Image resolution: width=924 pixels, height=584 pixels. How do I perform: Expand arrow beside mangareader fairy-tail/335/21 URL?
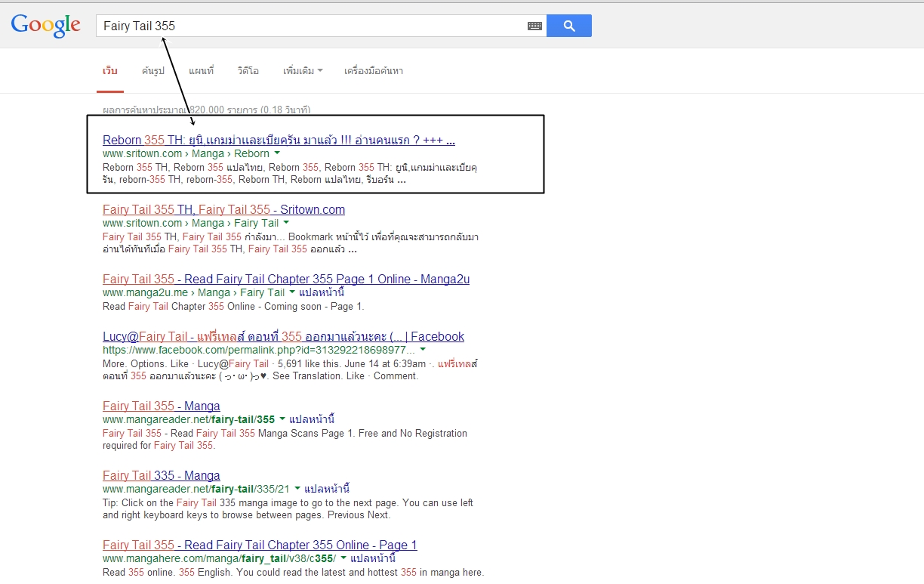tap(297, 490)
